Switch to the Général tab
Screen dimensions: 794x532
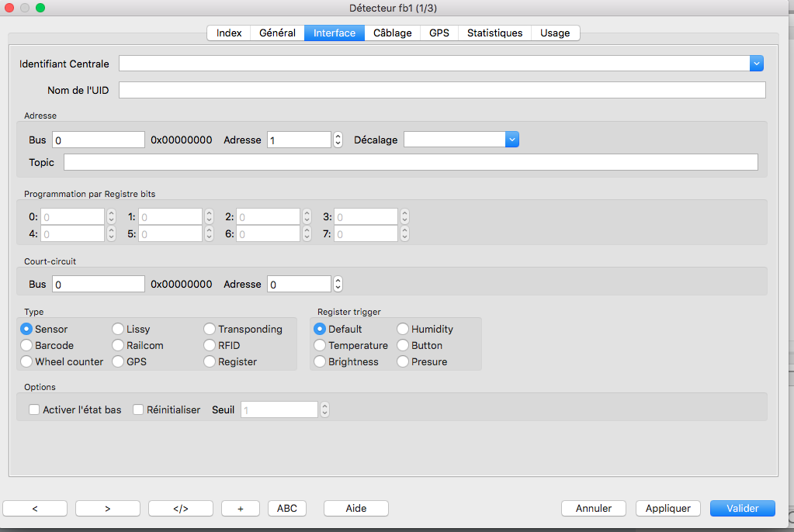pyautogui.click(x=278, y=33)
